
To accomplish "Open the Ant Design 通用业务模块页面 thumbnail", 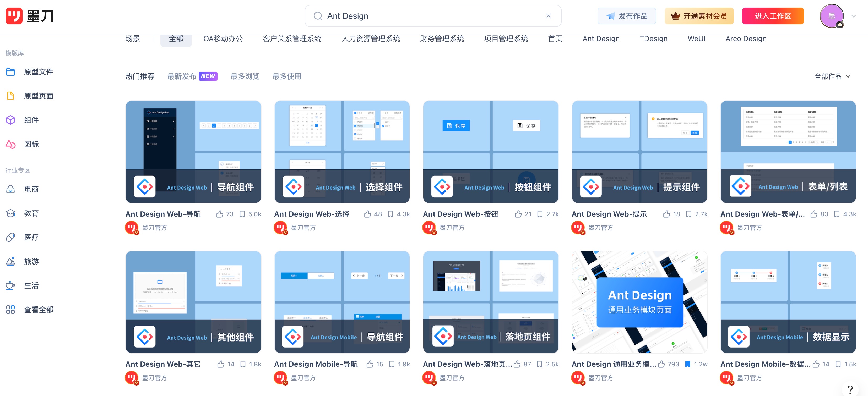I will click(639, 302).
